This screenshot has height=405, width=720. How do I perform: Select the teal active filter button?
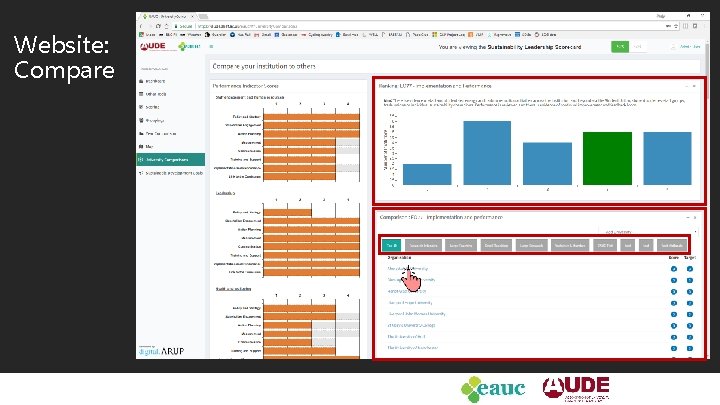click(x=391, y=246)
